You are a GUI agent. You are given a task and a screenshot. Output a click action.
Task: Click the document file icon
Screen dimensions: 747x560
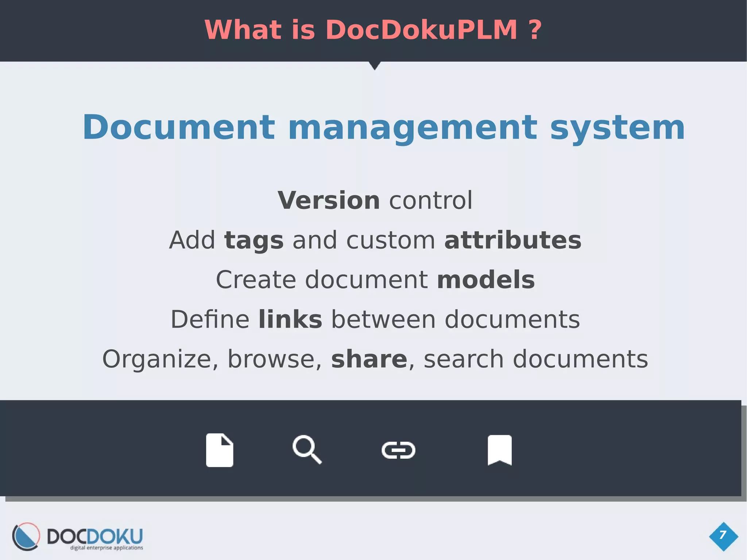[x=220, y=450]
